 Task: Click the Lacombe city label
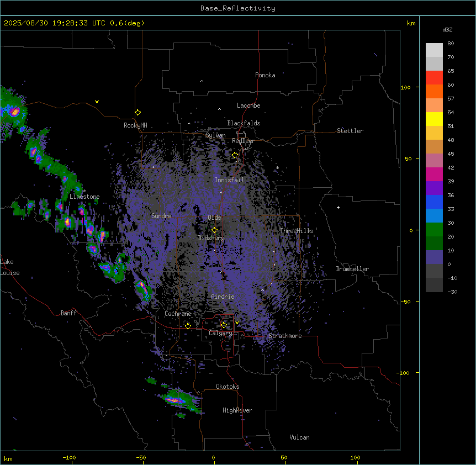coord(248,105)
